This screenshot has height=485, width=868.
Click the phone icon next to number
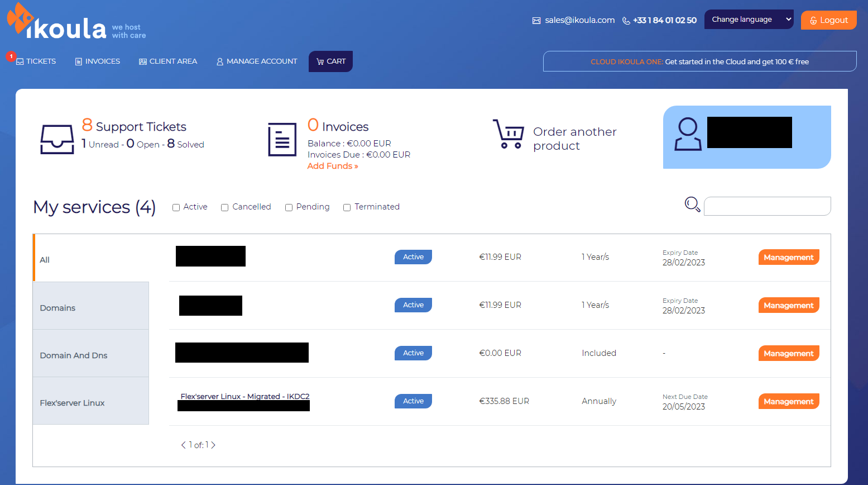(x=626, y=21)
